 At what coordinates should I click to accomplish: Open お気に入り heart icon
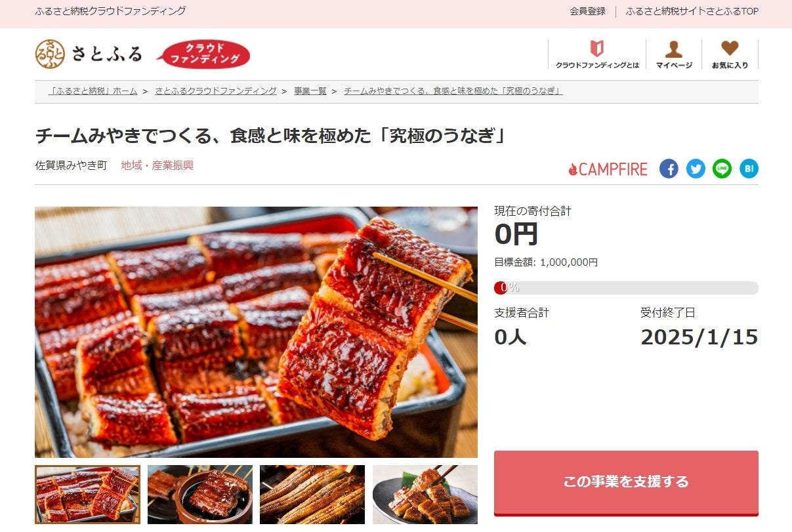coord(730,54)
